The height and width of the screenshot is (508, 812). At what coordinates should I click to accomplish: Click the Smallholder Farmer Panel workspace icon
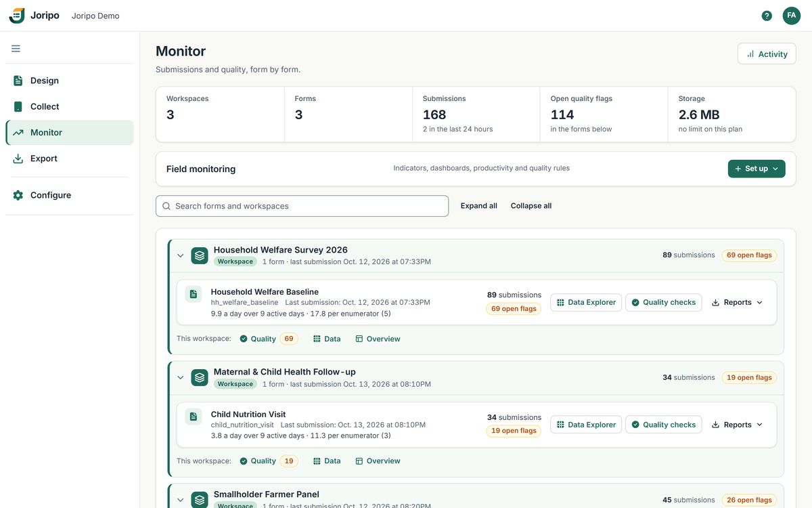point(200,500)
